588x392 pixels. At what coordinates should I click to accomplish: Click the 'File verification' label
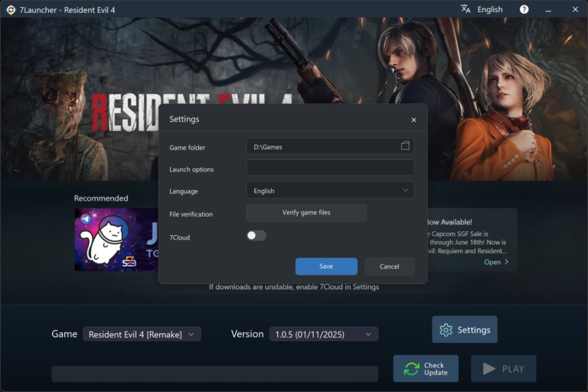tap(191, 214)
